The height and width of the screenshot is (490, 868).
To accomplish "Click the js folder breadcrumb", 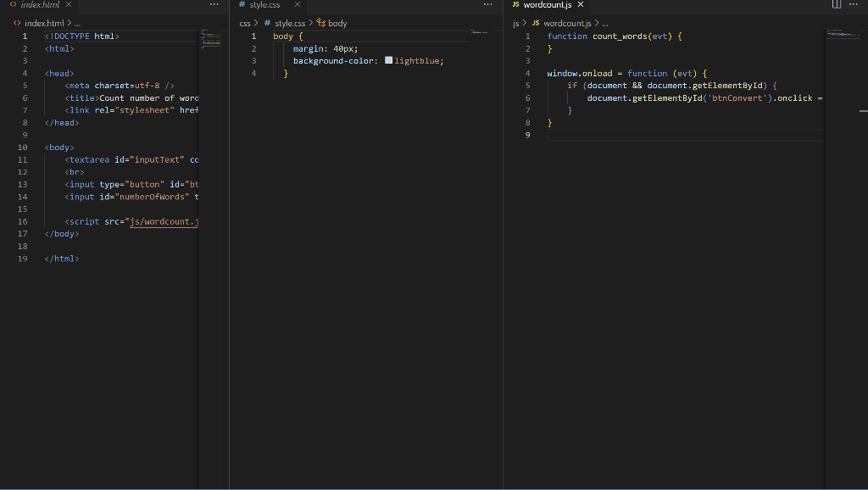I will [516, 23].
